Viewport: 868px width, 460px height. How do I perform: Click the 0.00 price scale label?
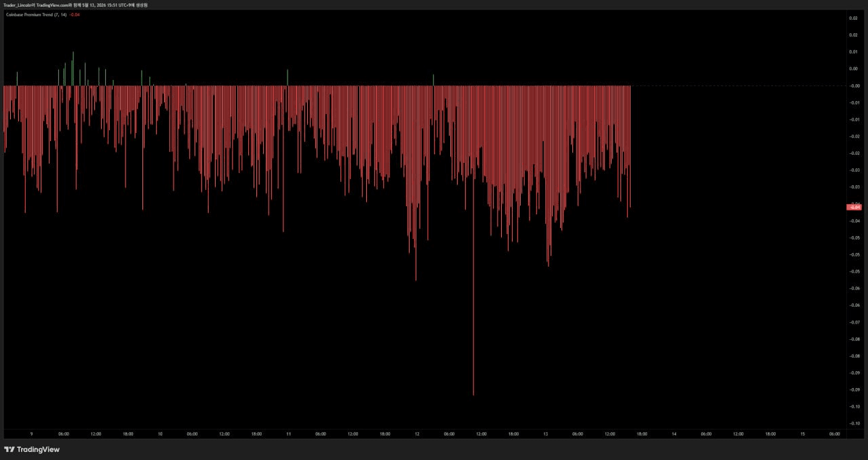(853, 69)
